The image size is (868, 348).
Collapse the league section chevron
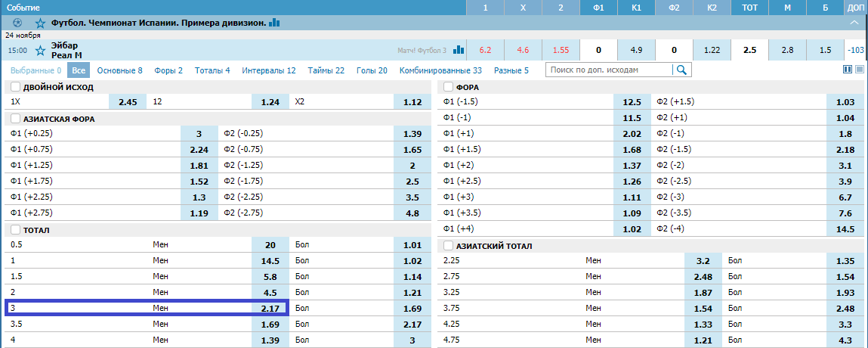click(854, 23)
